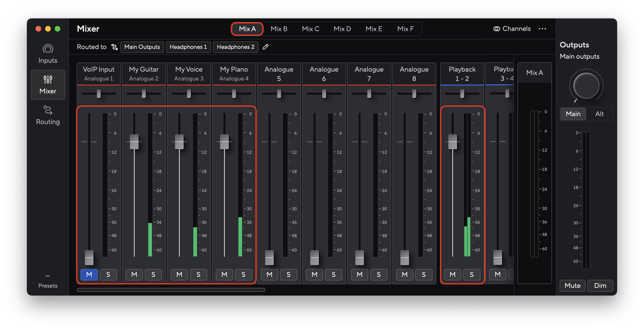This screenshot has height=331, width=644.
Task: Click the Playback 1 - 2 pan slider
Action: pos(462,94)
